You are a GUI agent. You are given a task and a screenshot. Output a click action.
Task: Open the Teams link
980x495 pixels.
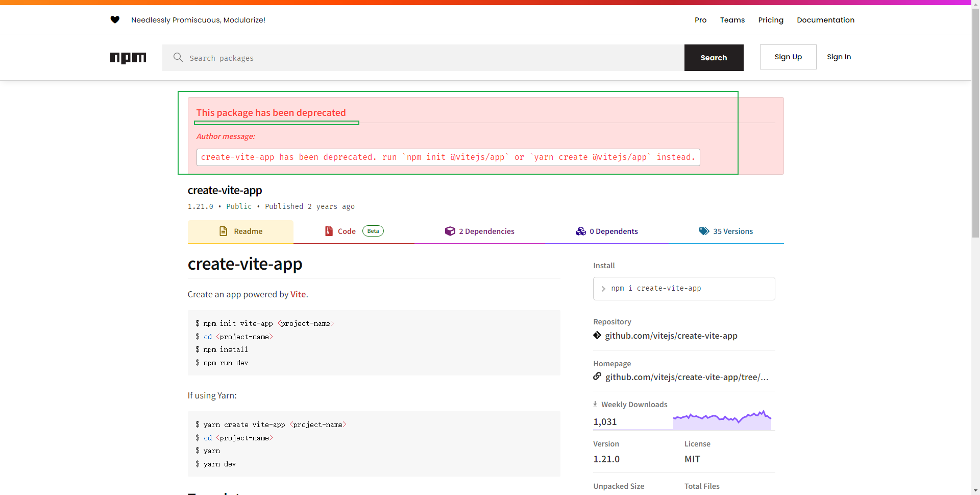coord(732,20)
